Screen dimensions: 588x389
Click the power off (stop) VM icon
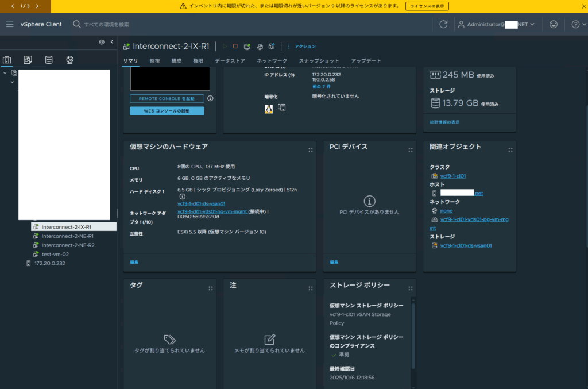[235, 46]
